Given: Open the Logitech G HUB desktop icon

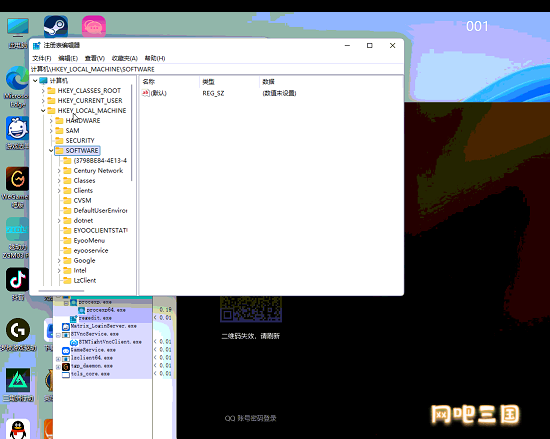Looking at the screenshot, I should pyautogui.click(x=18, y=330).
